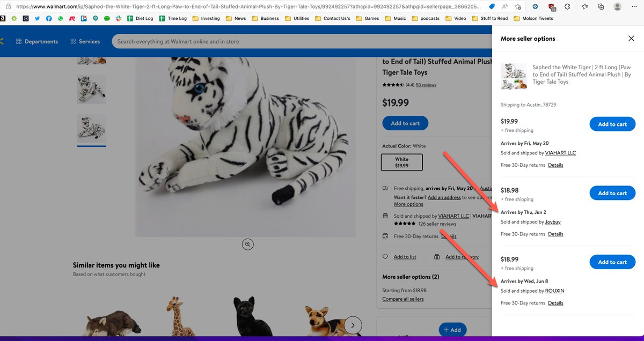The width and height of the screenshot is (644, 341).
Task: Expand the News bookmarks folder
Action: 236,18
